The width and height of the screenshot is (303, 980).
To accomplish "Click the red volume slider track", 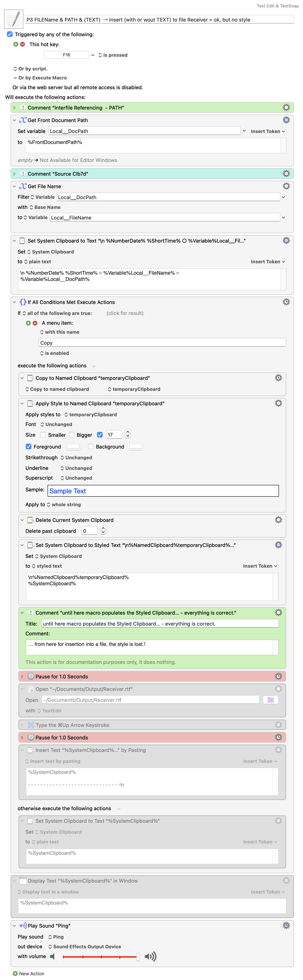I will click(x=100, y=956).
